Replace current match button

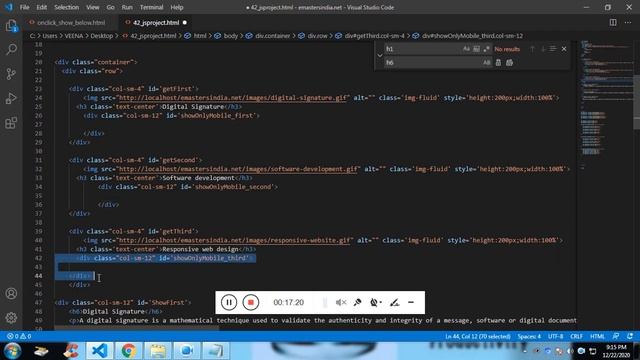click(x=498, y=62)
